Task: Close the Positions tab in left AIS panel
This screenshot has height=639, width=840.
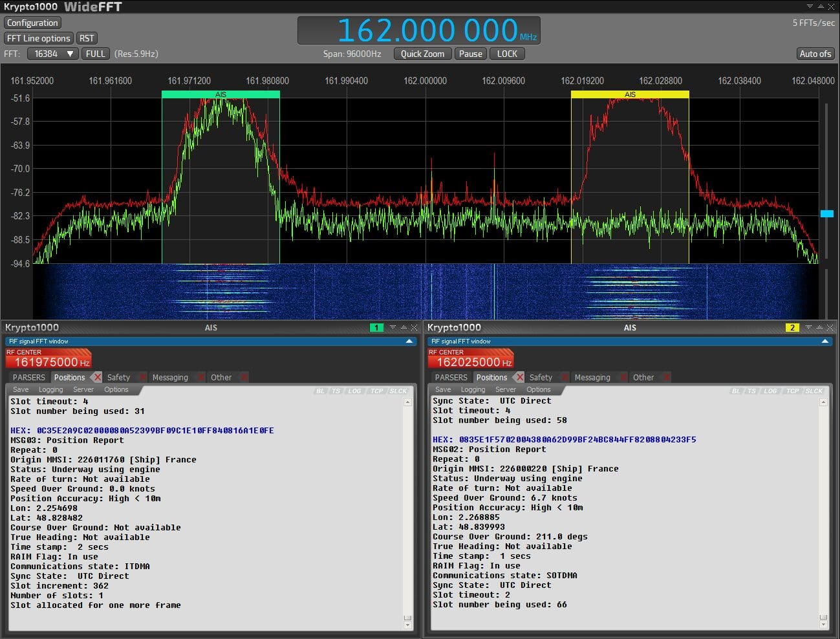Action: pos(97,377)
